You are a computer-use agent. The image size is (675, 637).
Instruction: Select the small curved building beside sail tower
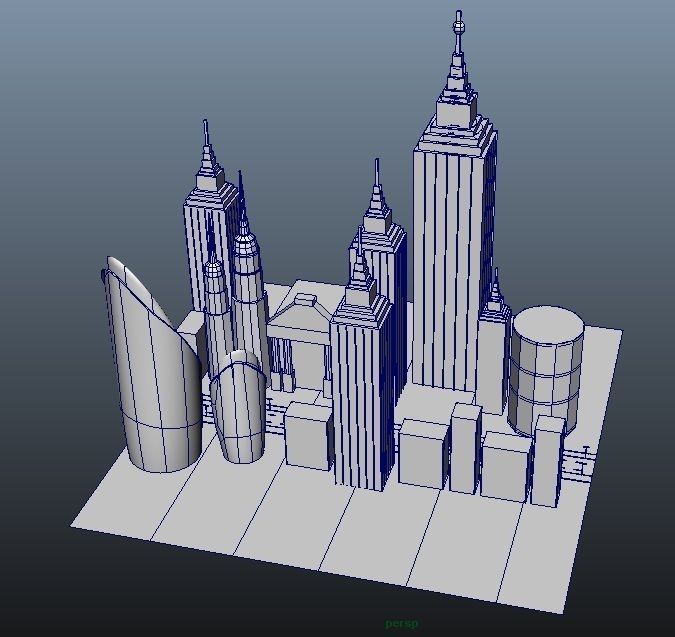(238, 409)
